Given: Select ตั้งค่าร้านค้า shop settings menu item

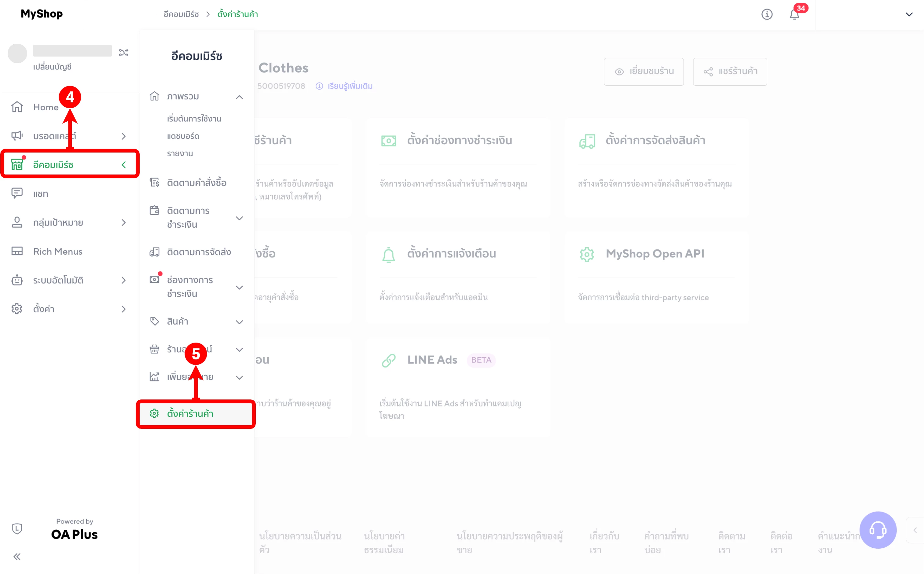Looking at the screenshot, I should click(x=190, y=414).
